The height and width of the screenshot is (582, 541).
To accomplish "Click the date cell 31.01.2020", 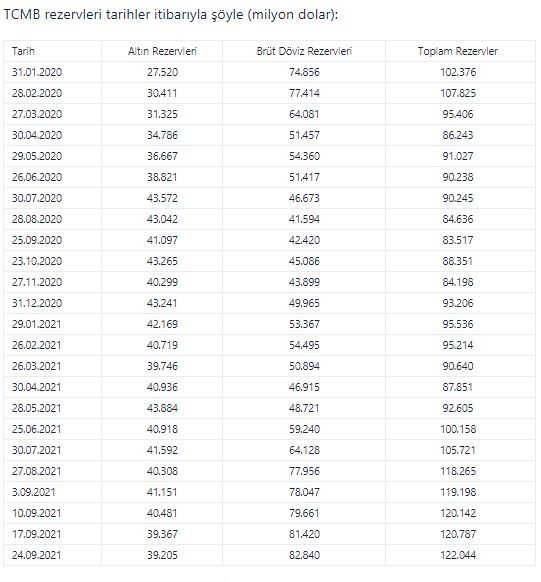I will 37,72.
